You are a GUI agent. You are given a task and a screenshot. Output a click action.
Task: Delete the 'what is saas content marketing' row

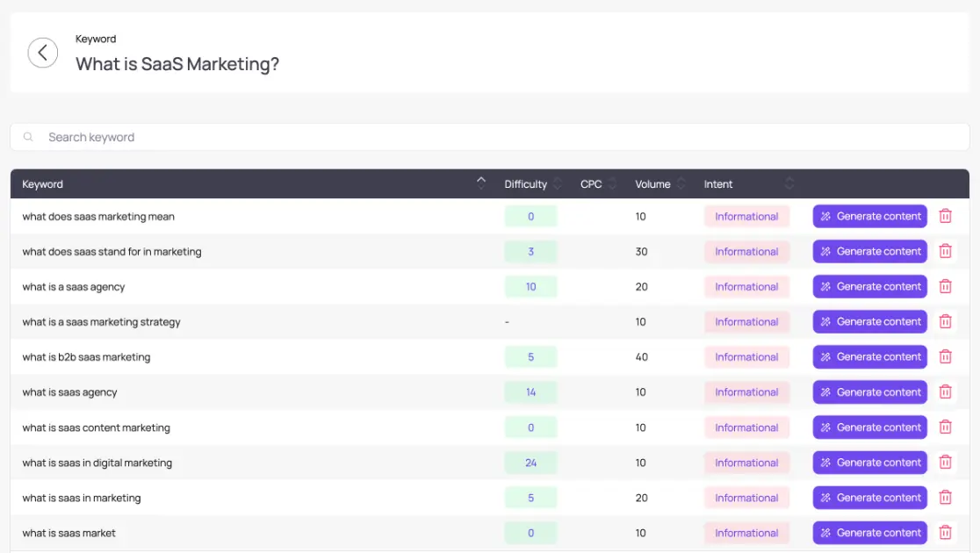pyautogui.click(x=946, y=427)
